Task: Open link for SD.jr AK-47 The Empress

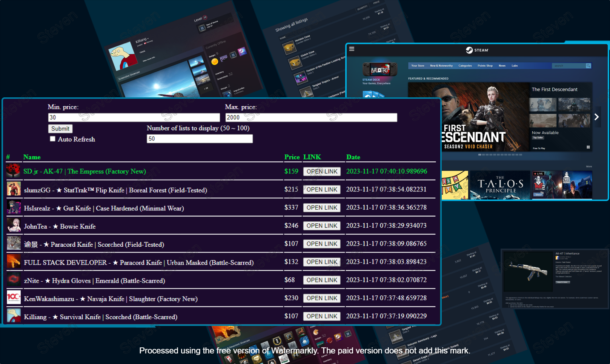Action: point(322,172)
